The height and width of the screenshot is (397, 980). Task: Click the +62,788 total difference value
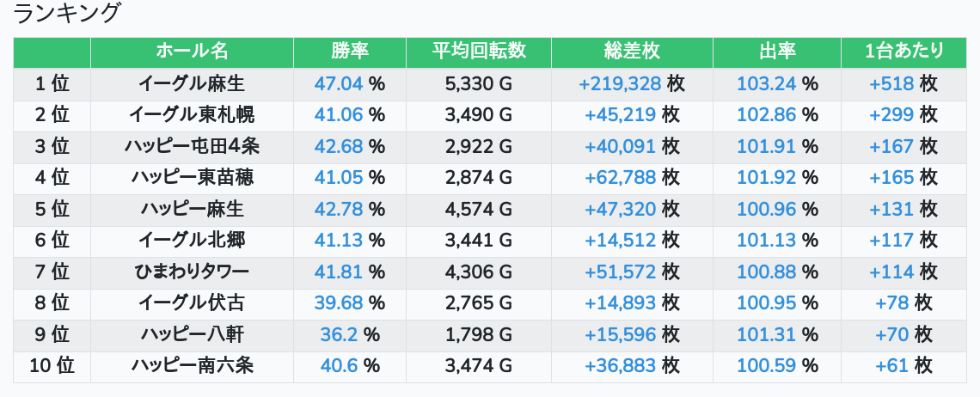[620, 178]
